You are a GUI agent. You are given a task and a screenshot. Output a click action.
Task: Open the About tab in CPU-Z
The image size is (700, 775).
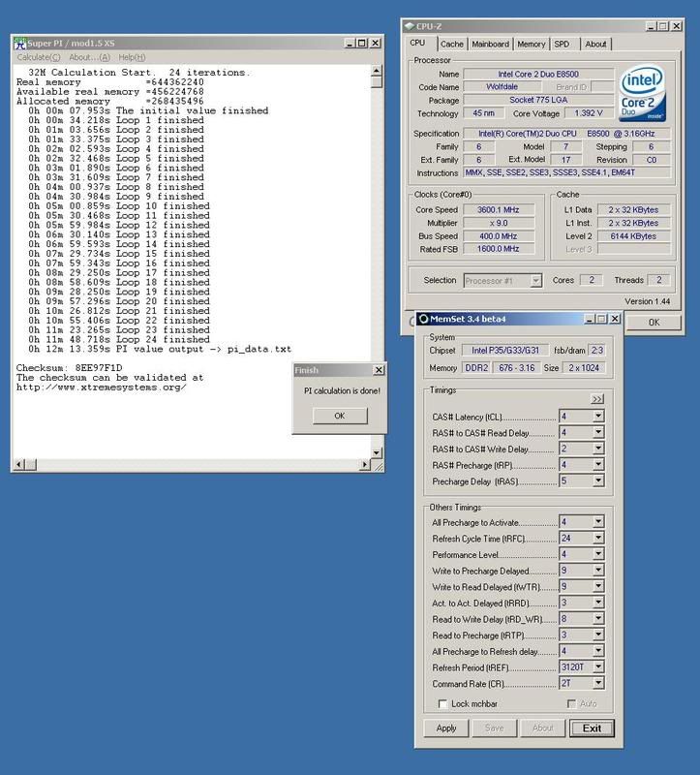coord(595,44)
